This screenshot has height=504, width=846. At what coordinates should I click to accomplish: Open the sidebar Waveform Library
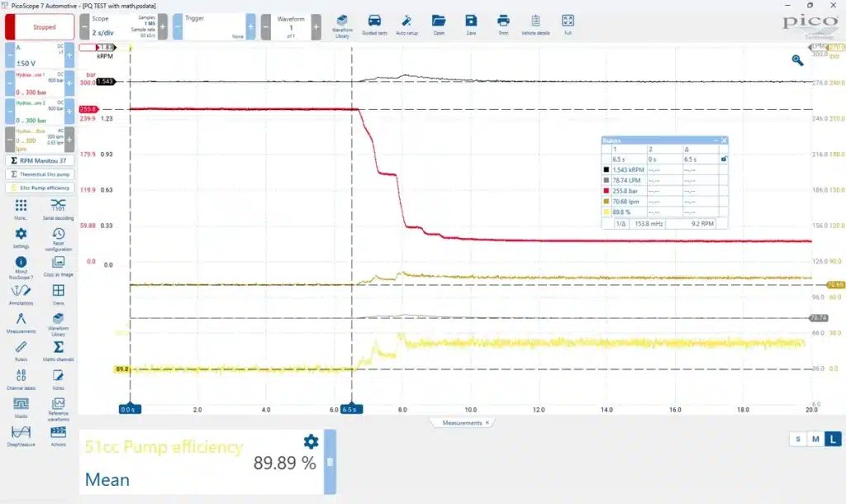coord(58,324)
